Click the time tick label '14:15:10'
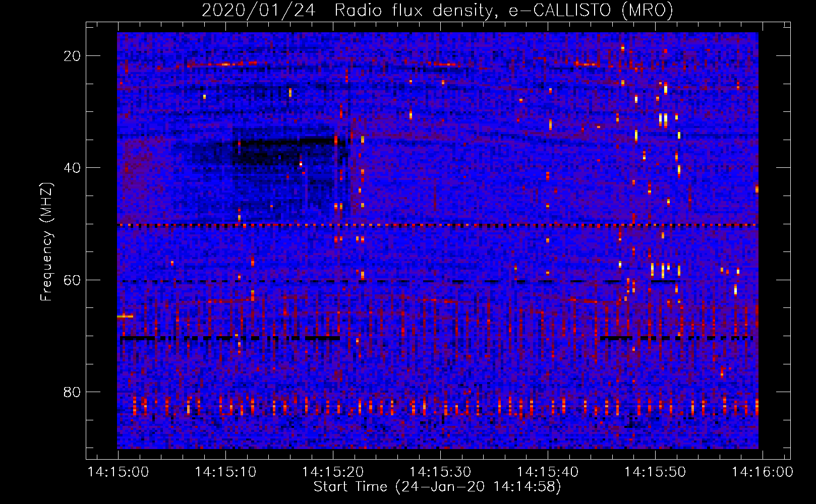This screenshot has height=504, width=816. pos(225,472)
